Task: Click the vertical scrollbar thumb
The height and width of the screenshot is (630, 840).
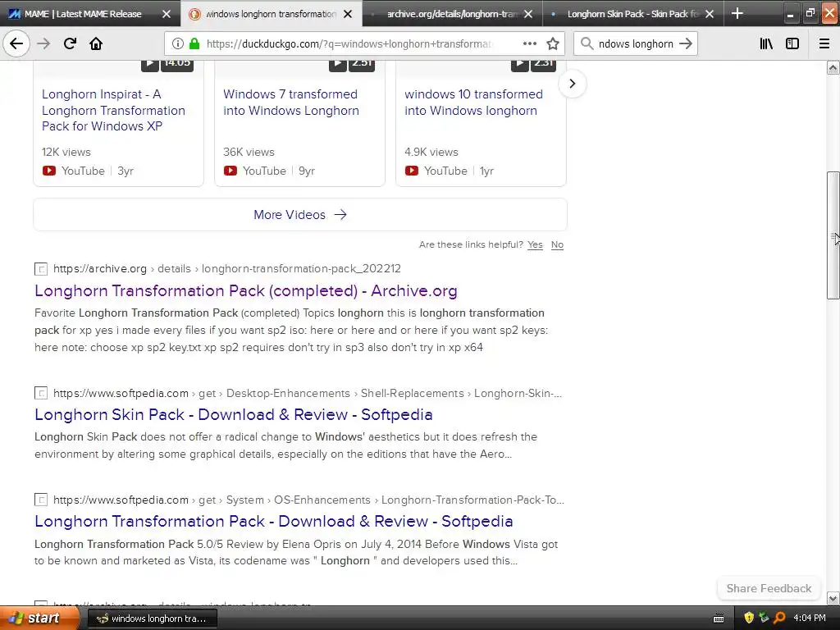Action: point(833,235)
